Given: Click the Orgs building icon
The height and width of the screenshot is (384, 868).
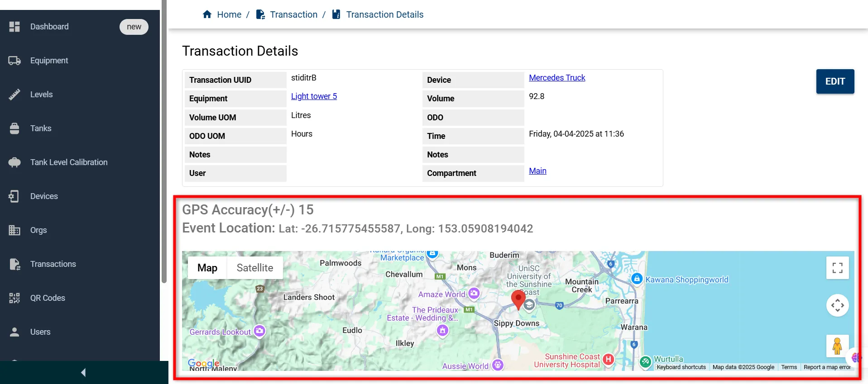Looking at the screenshot, I should (14, 230).
